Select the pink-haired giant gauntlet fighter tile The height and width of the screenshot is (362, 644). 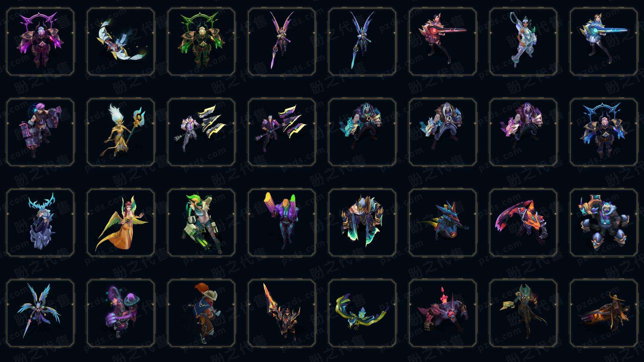pyautogui.click(x=40, y=132)
